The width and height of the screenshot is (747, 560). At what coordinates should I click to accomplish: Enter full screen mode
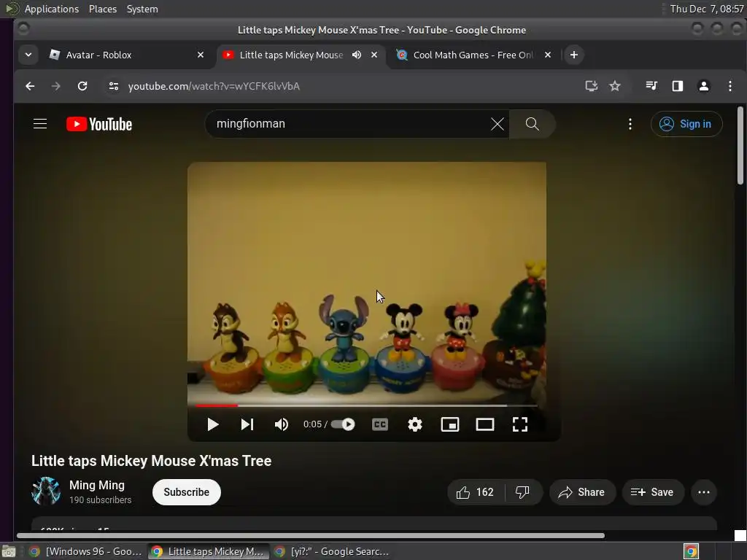pyautogui.click(x=519, y=424)
